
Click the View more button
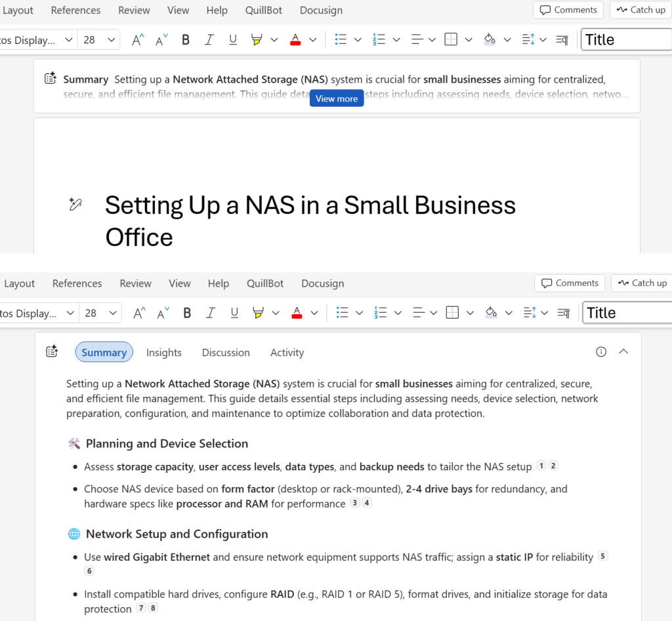click(336, 98)
